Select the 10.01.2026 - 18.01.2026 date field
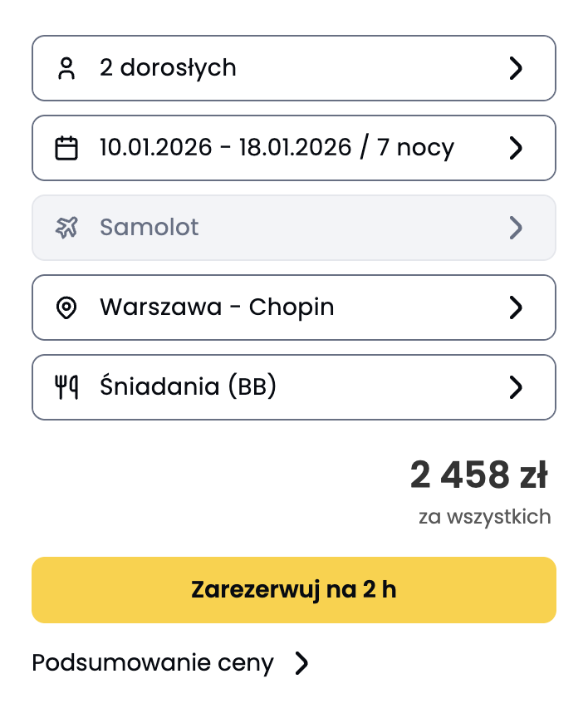This screenshot has width=588, height=723. coord(277,147)
